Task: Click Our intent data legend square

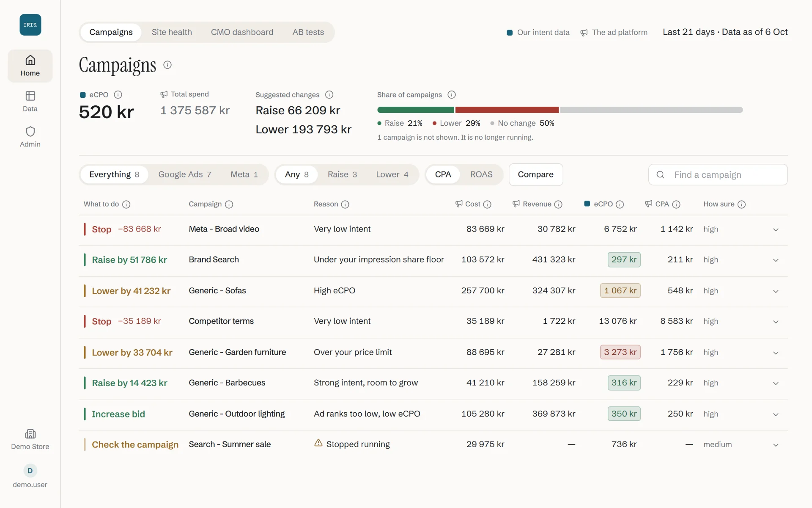Action: coord(510,33)
